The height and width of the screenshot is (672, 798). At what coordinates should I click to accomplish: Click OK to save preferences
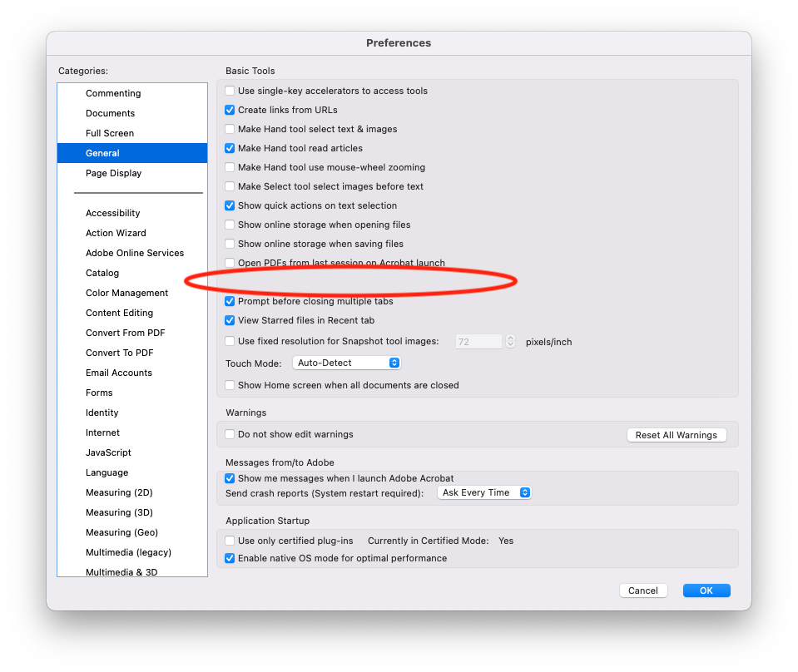click(706, 590)
